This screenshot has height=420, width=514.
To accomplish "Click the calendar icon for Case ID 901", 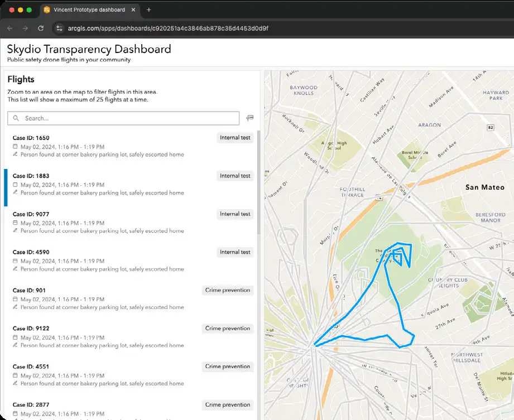I will tap(15, 299).
